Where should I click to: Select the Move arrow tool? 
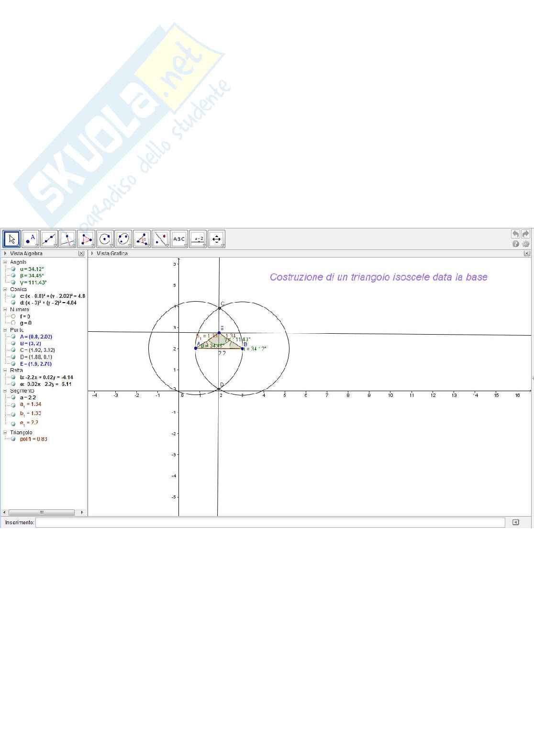tap(11, 239)
